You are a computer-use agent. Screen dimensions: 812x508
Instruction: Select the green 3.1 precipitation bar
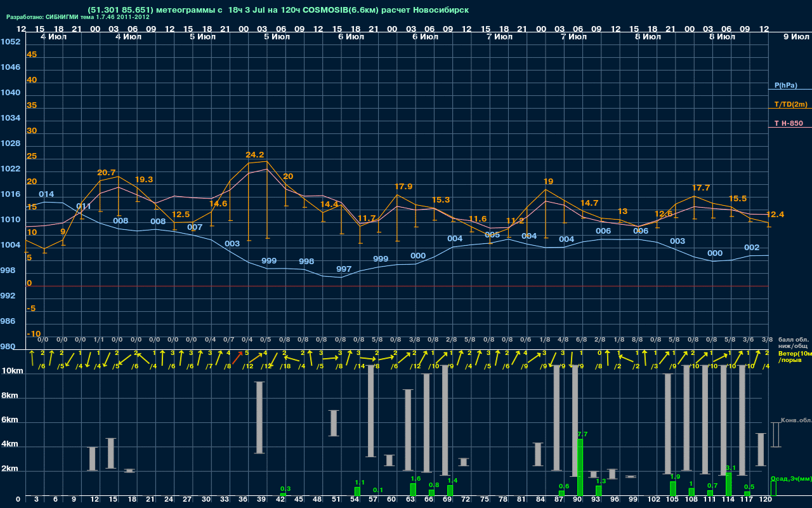[728, 484]
